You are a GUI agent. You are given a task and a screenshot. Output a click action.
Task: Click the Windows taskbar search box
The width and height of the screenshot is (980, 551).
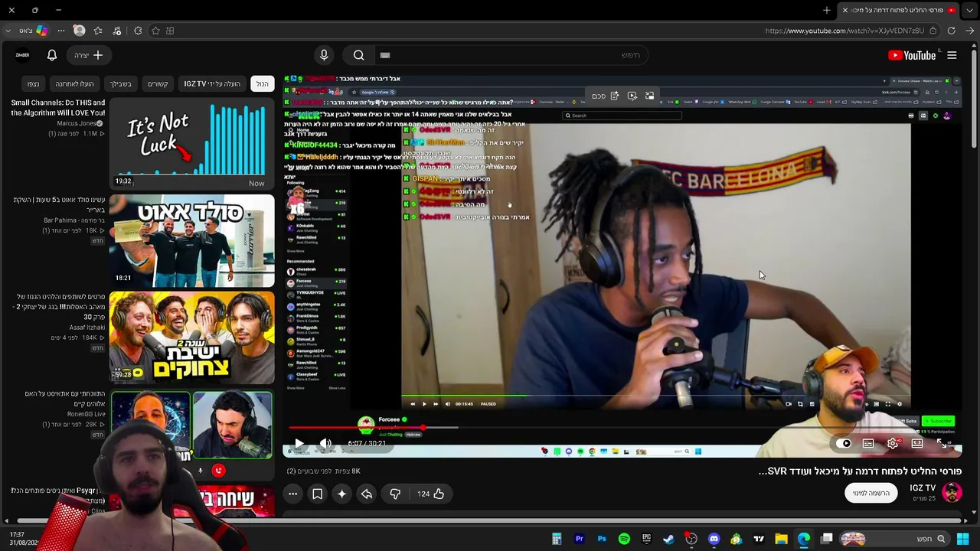click(893, 539)
